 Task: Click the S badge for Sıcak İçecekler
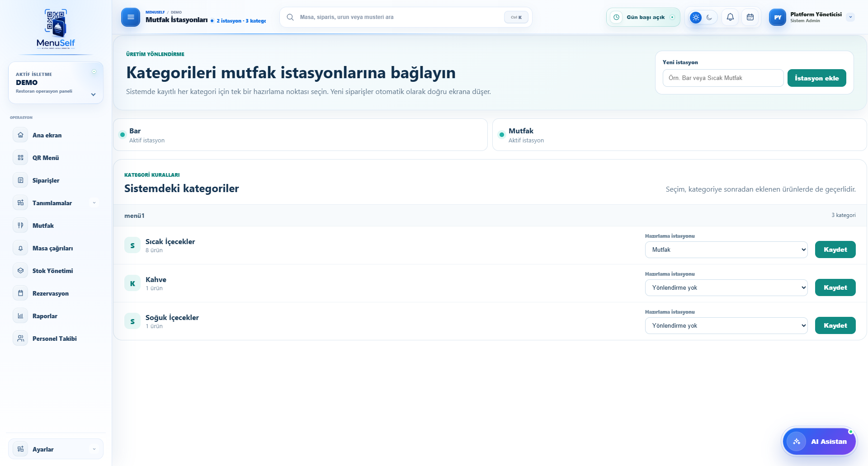132,245
